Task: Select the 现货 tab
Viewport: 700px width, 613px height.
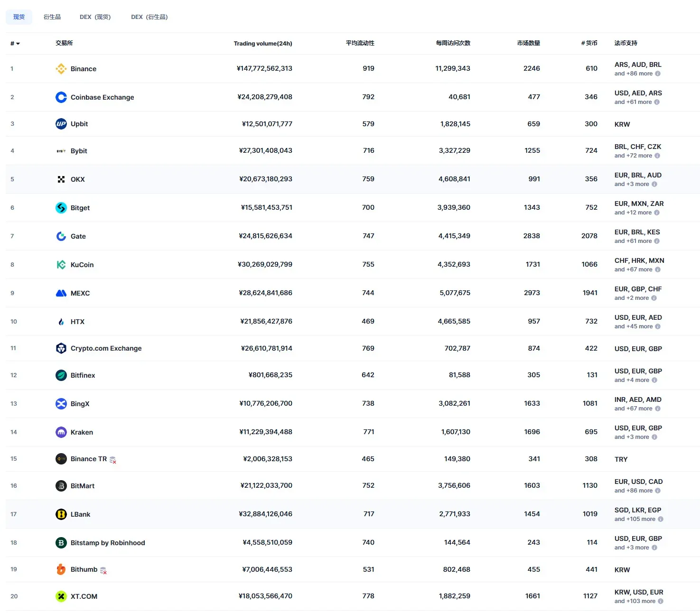Action: (x=19, y=17)
